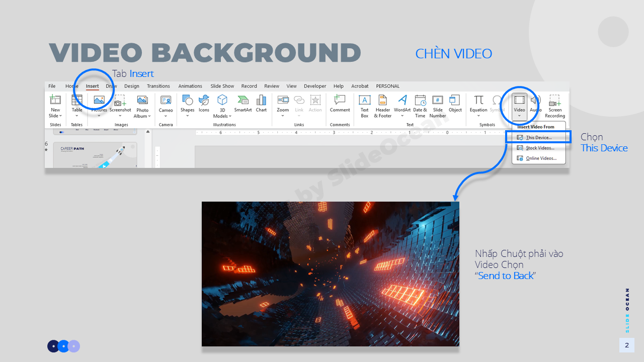Image resolution: width=644 pixels, height=362 pixels.
Task: Click the Slide Number icon
Action: pos(438,100)
